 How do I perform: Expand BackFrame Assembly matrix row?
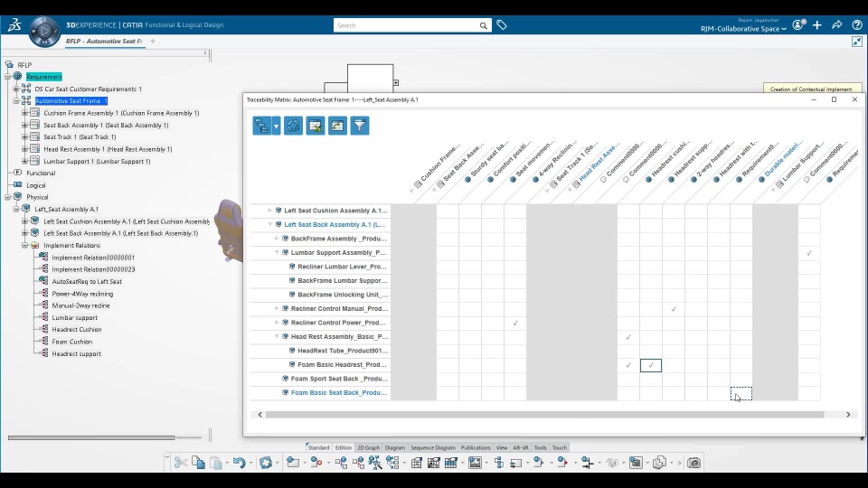(277, 239)
